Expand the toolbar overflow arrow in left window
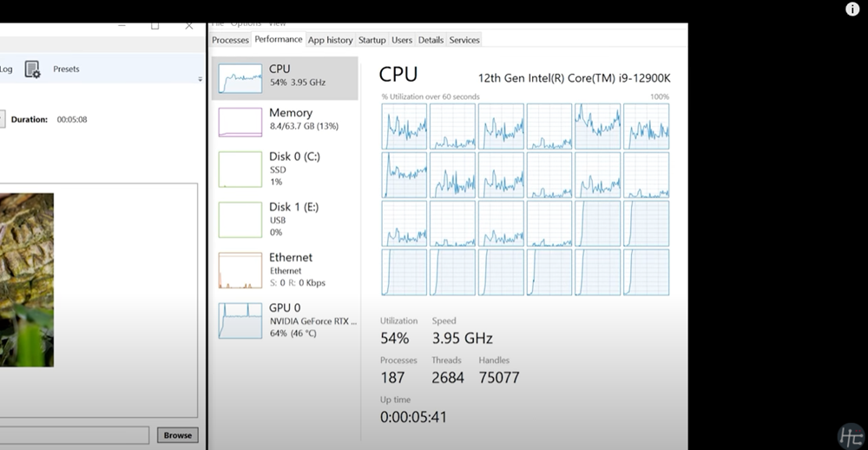This screenshot has width=868, height=450. 200,79
